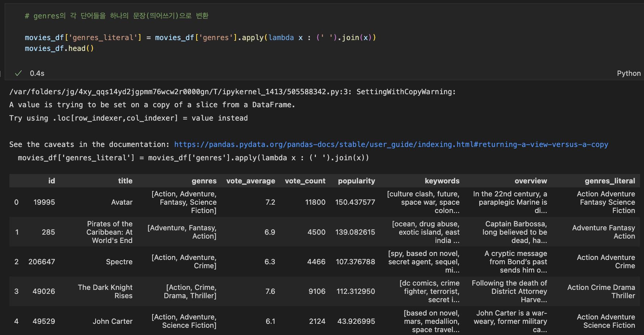Click the vote_average value 6.9
Screen dimensions: 644x335
point(270,232)
